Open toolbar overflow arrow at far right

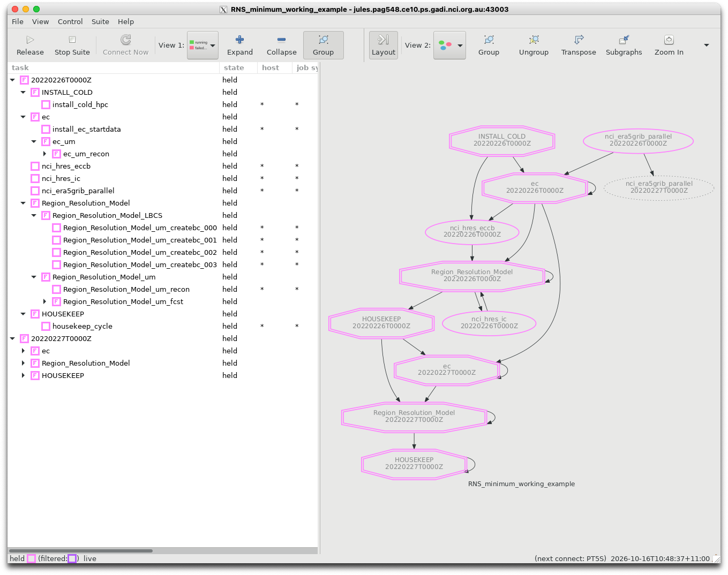[707, 45]
